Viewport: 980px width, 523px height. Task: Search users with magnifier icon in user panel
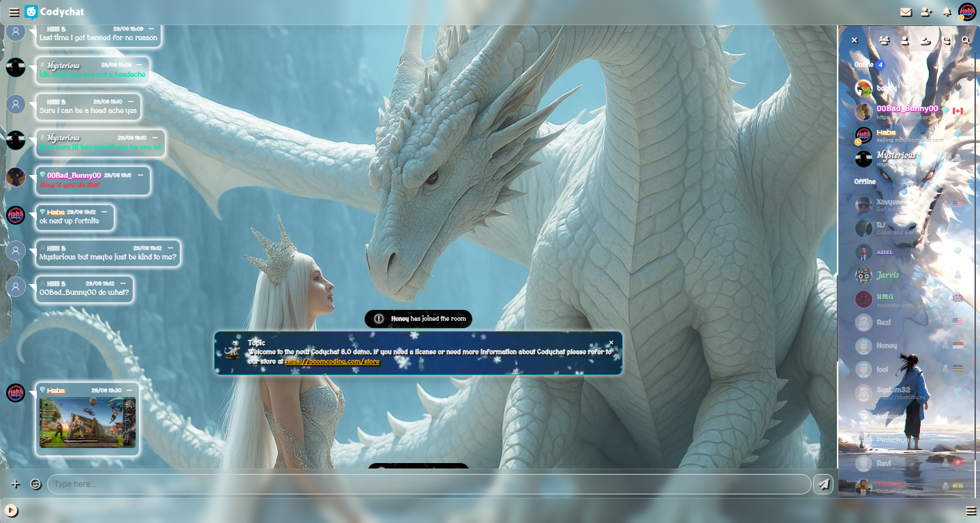pos(966,41)
